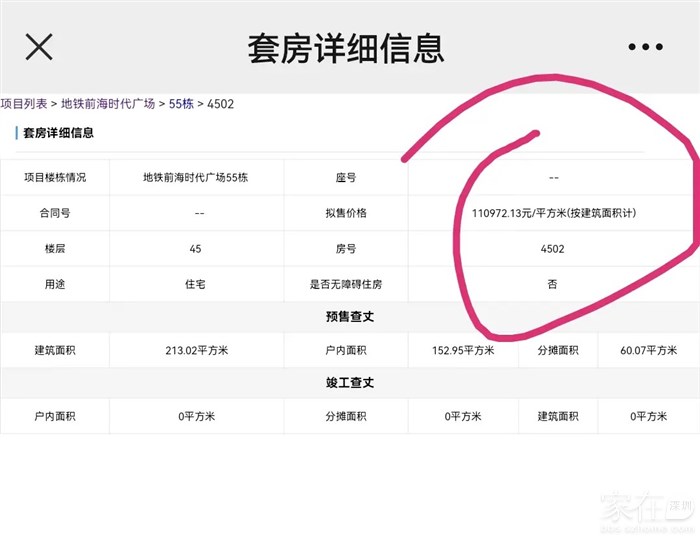Close the page with the X icon
The image size is (700, 536).
39,47
